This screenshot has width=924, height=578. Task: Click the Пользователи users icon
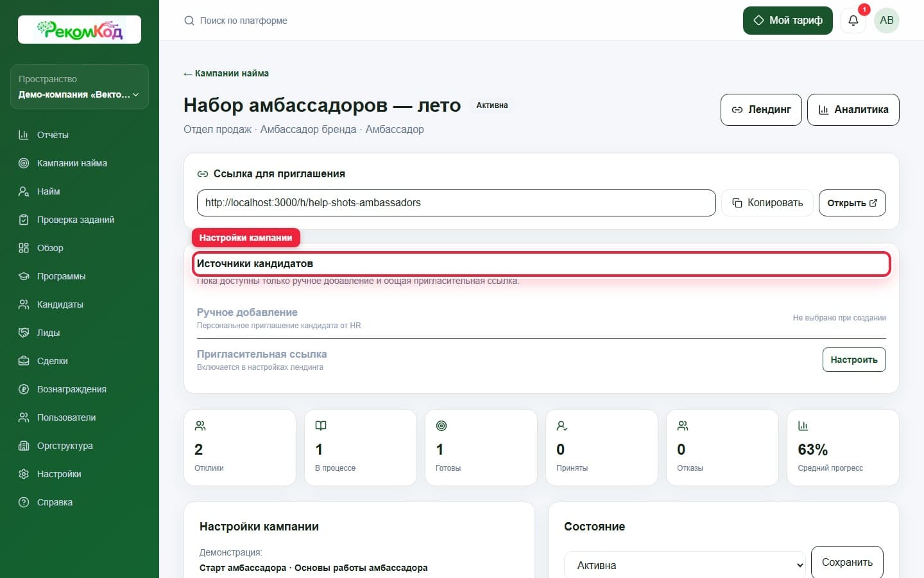pos(24,417)
